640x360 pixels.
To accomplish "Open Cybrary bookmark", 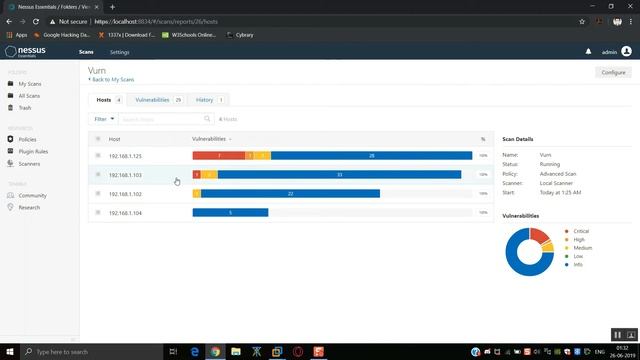I will point(240,35).
